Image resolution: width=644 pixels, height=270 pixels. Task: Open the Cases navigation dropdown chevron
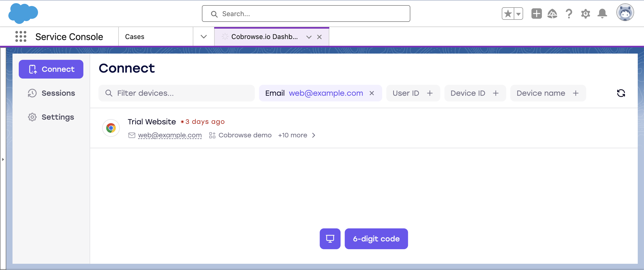point(204,37)
